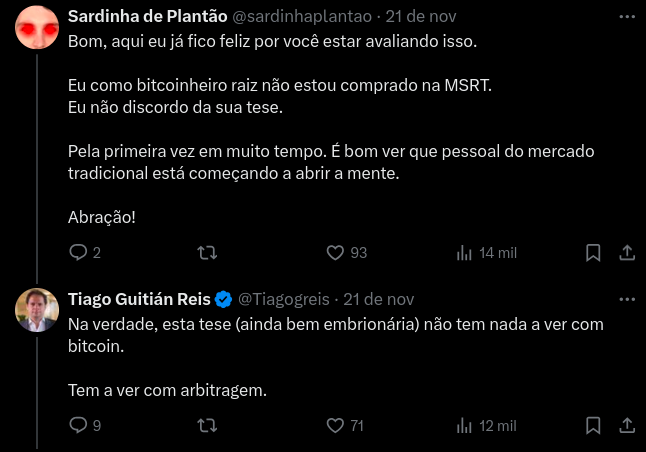This screenshot has height=452, width=646.
Task: Click the blue verified badge
Action: [x=223, y=299]
